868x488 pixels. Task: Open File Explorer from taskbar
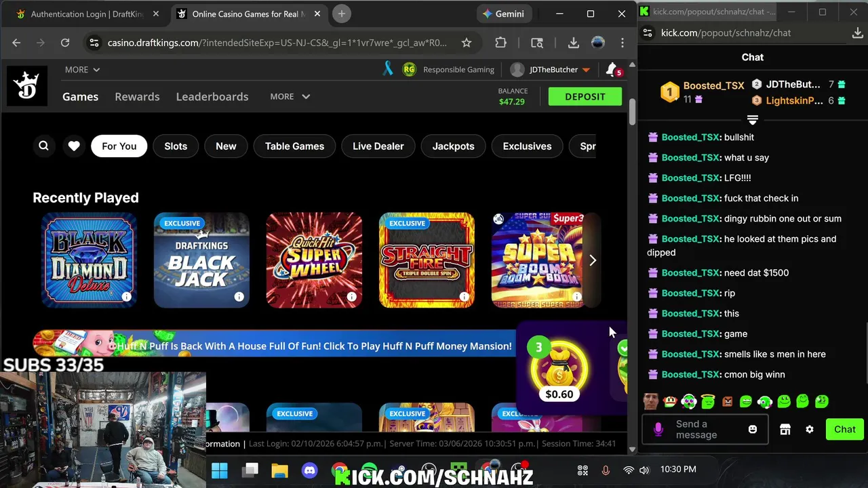click(280, 470)
